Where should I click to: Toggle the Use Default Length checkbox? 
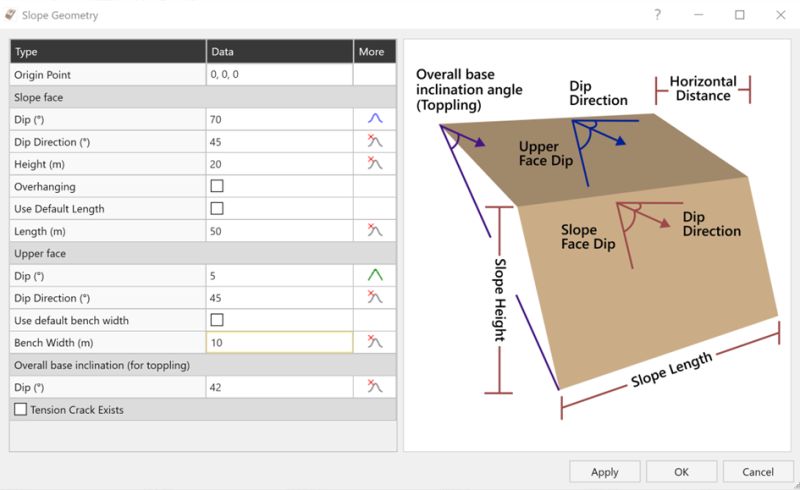point(217,208)
